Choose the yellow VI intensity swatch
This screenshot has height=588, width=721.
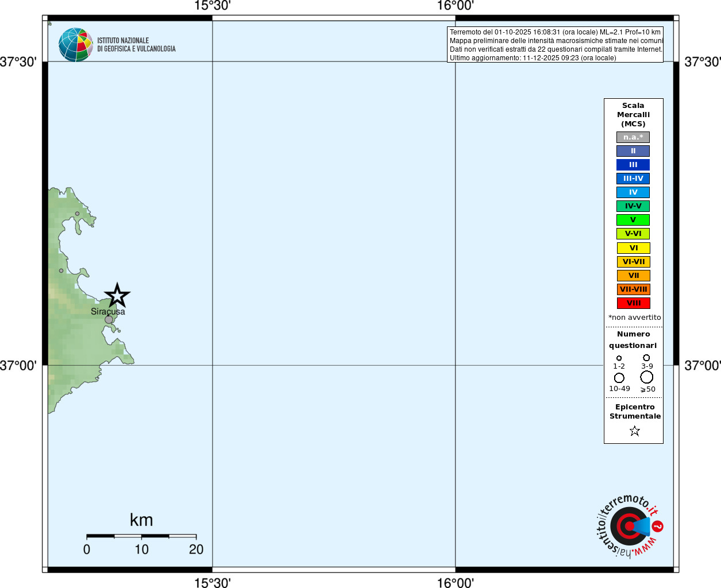(x=633, y=248)
